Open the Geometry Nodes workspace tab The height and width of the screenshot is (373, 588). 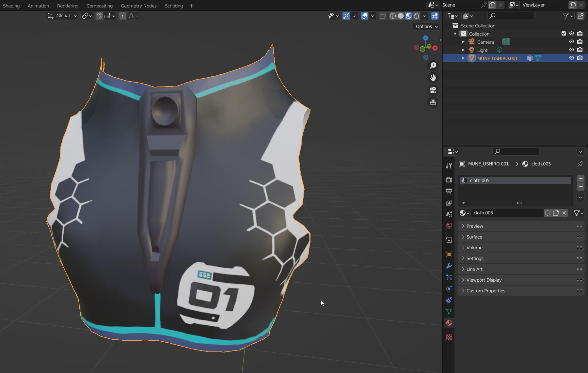coord(138,6)
